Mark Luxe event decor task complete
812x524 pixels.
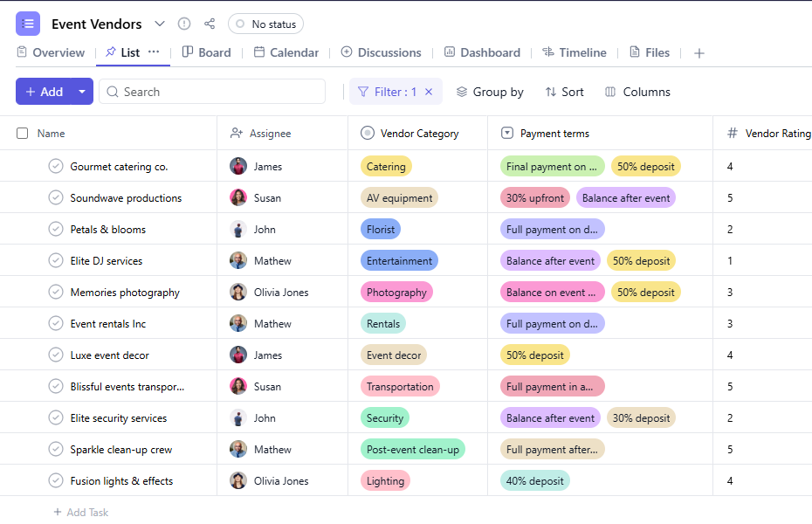pyautogui.click(x=55, y=355)
